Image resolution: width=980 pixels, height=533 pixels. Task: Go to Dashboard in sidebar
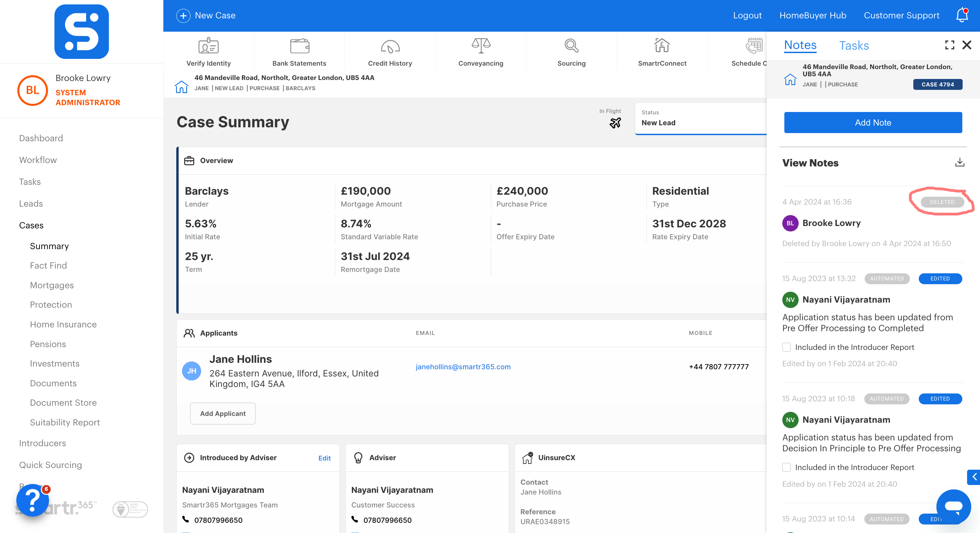[x=41, y=138]
